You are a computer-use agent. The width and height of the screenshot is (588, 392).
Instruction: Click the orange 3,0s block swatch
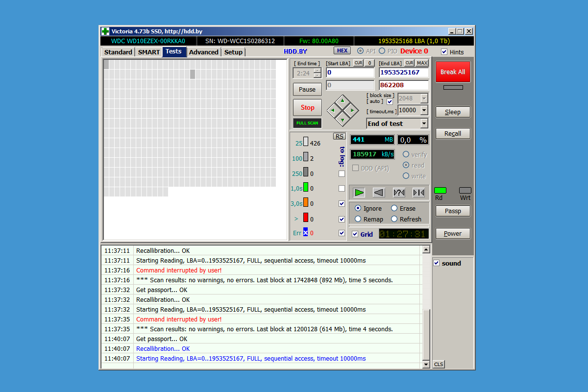click(306, 202)
